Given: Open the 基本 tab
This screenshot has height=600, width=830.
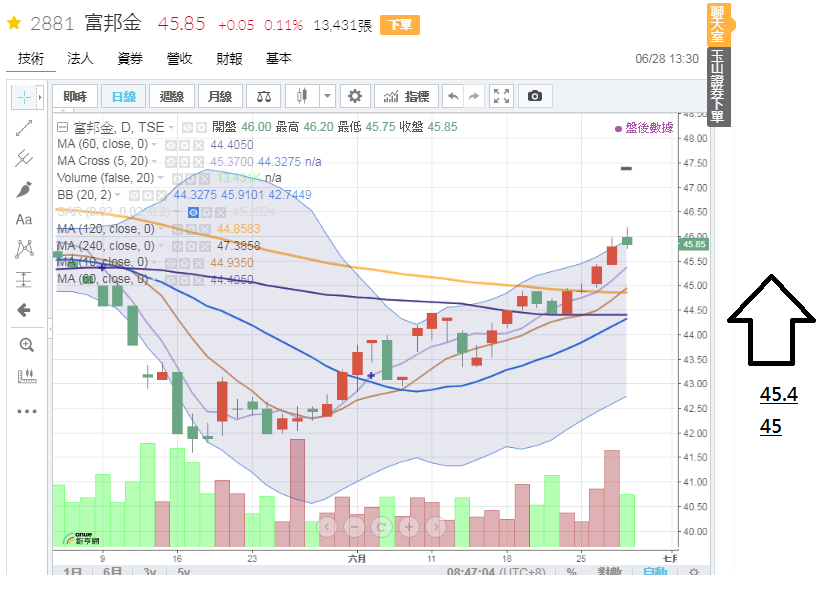Looking at the screenshot, I should tap(278, 58).
